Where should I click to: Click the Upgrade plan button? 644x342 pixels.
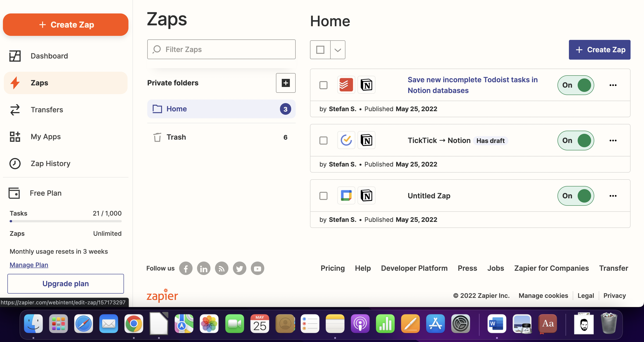tap(66, 284)
